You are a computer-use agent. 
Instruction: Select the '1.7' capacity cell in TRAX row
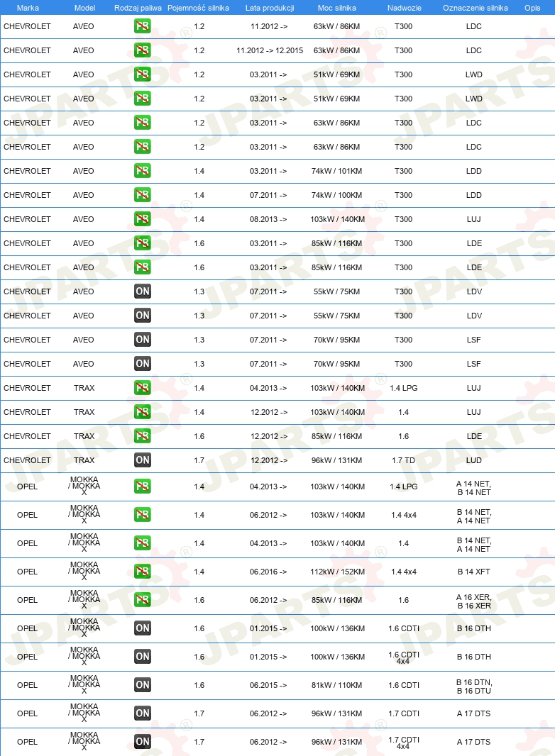pos(199,460)
